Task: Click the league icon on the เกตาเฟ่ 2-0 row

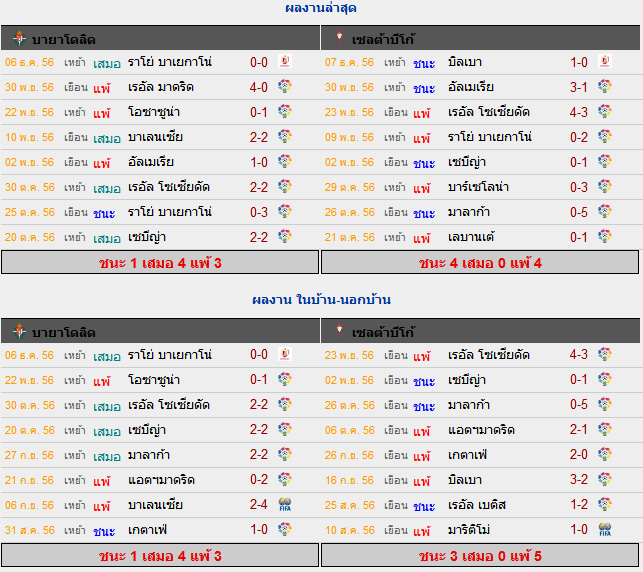Action: tap(605, 454)
